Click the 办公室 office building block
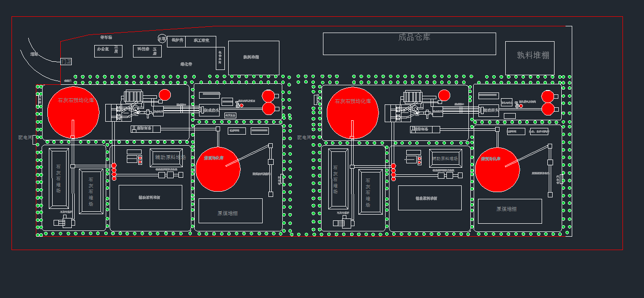Screen dimensions: 644x298 [108, 51]
